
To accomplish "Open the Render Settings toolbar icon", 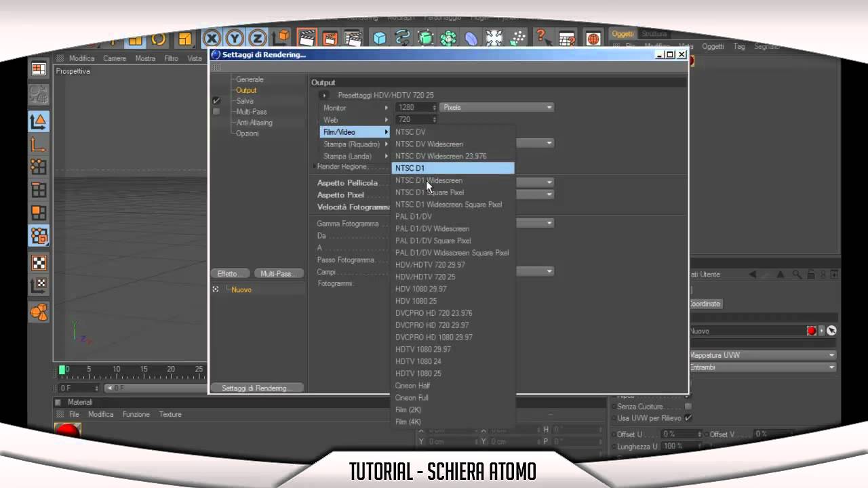I will 353,38.
